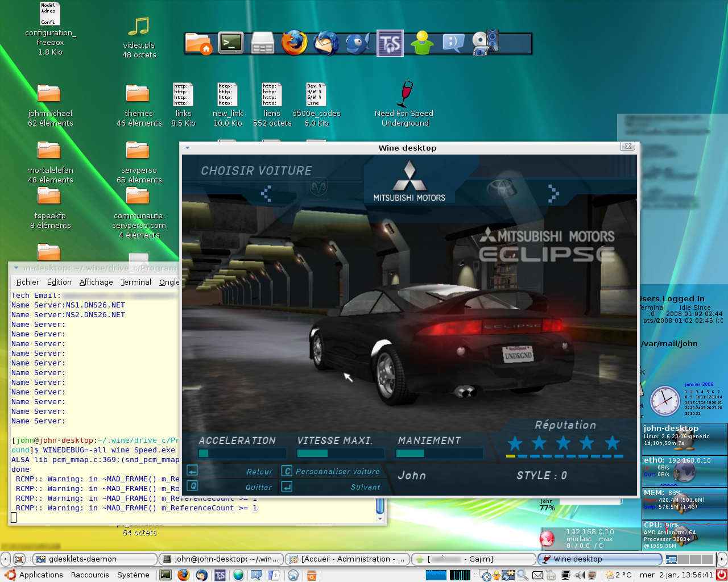Screen dimensions: 728x582
Task: Open the weather applet showing 2 °C
Action: [619, 575]
